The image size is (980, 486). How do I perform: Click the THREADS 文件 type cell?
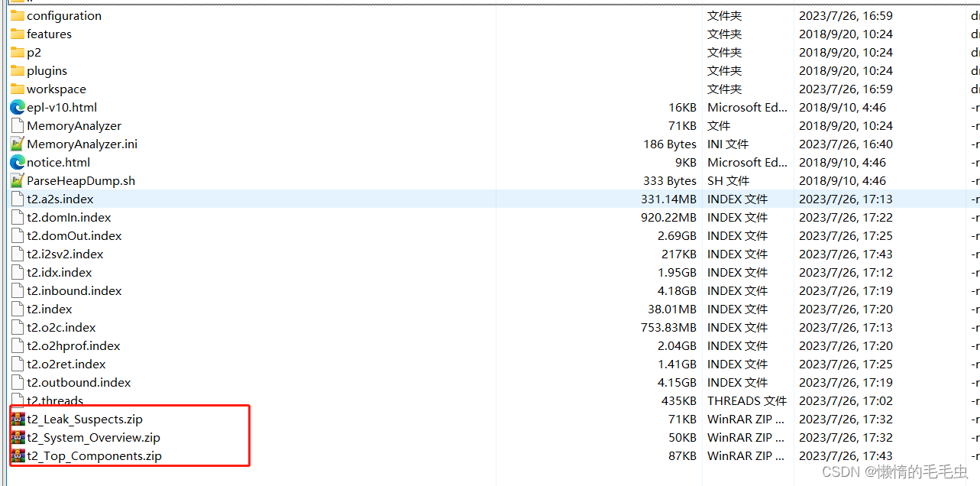point(746,400)
